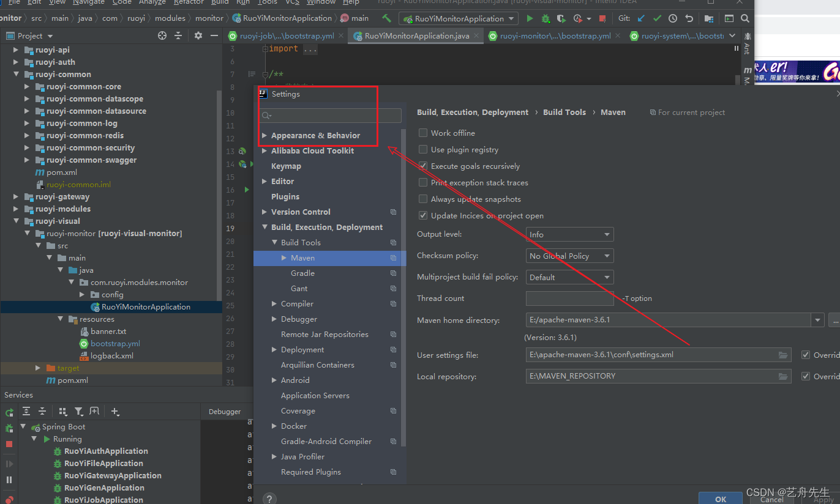The image size is (840, 504).
Task: Hide the Project panel with minus icon
Action: click(x=214, y=35)
